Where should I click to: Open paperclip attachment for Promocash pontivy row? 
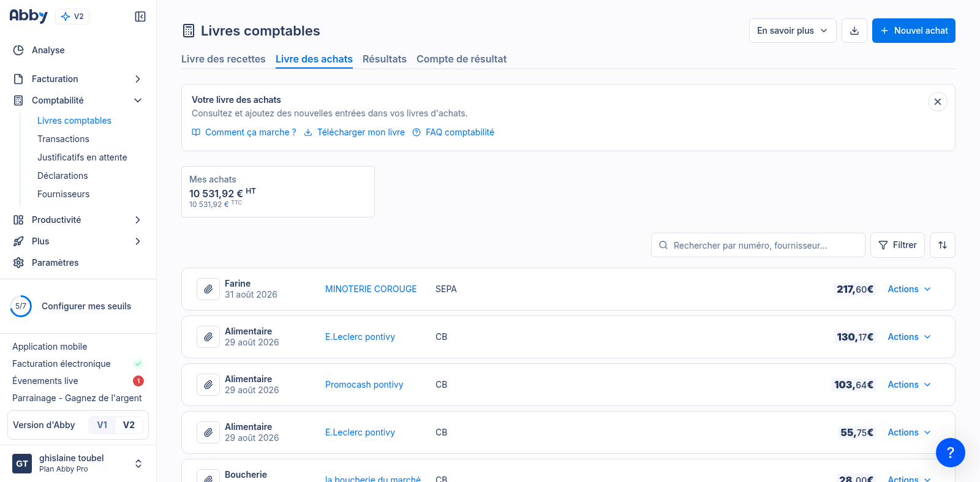tap(208, 385)
